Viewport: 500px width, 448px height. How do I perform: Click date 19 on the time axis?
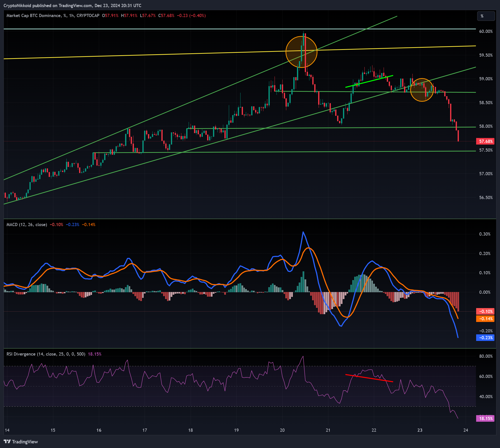236,430
